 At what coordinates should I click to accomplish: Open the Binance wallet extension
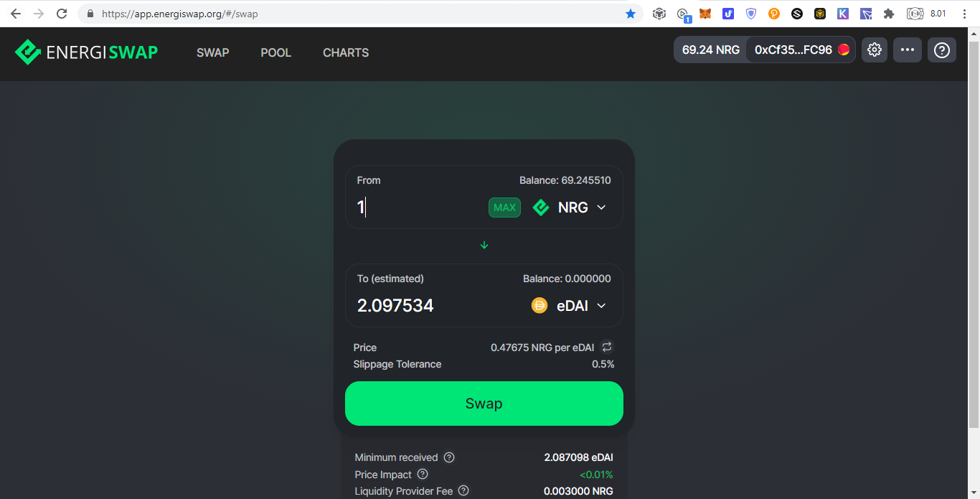[820, 14]
